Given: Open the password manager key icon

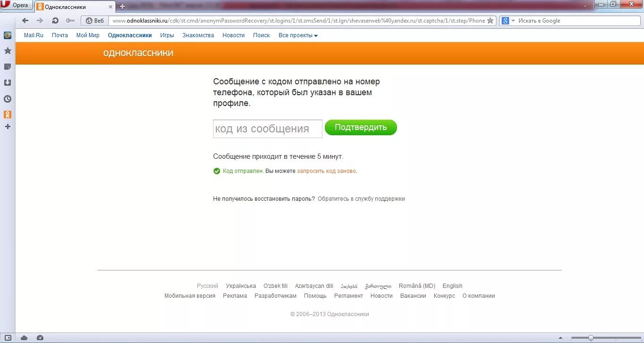Looking at the screenshot, I should [70, 21].
